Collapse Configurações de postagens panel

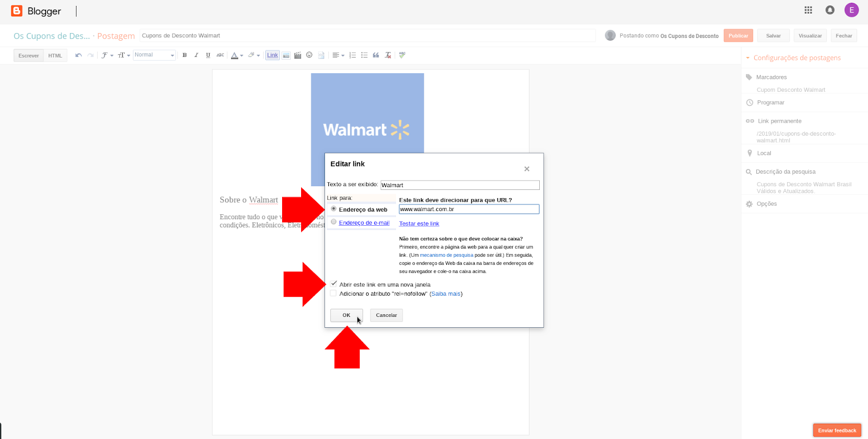click(x=794, y=58)
